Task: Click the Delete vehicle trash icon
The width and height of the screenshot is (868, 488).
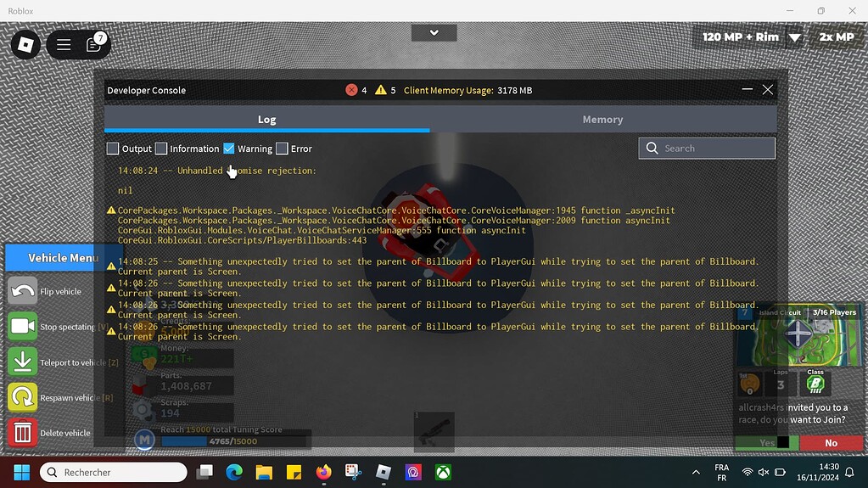Action: (23, 433)
